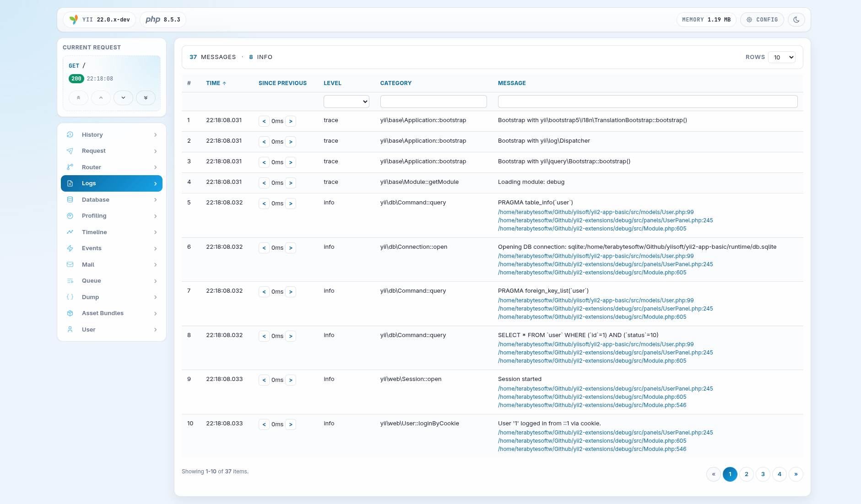This screenshot has height=504, width=861.
Task: Open the Profiling panel
Action: [112, 216]
